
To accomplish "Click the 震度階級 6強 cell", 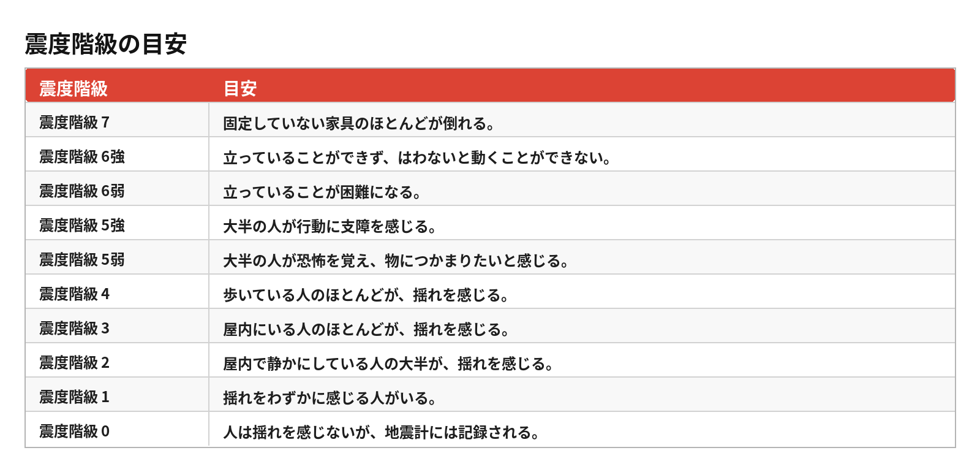I will [x=82, y=157].
